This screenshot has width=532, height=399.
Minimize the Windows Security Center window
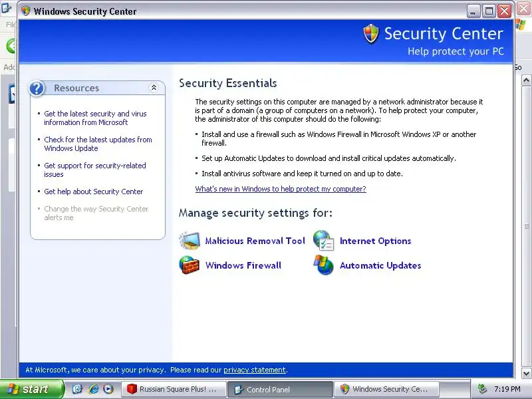click(473, 11)
